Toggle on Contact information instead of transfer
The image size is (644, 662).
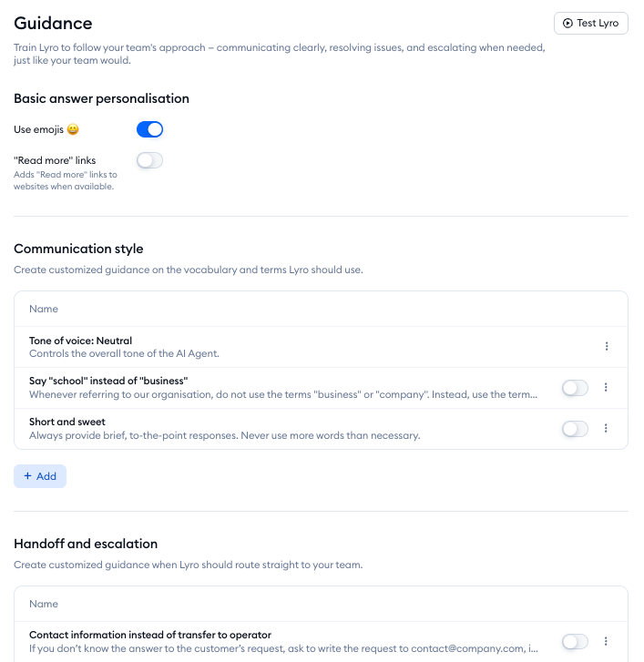(575, 642)
